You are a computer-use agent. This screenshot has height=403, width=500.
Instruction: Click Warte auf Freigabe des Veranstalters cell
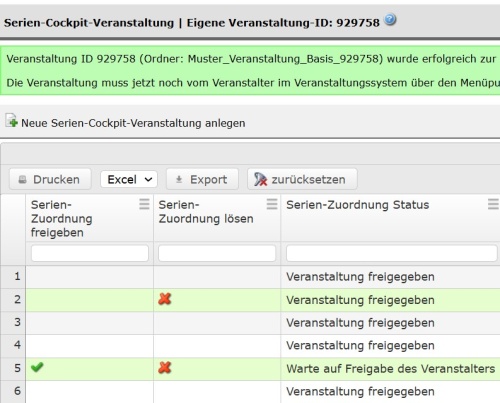click(390, 369)
